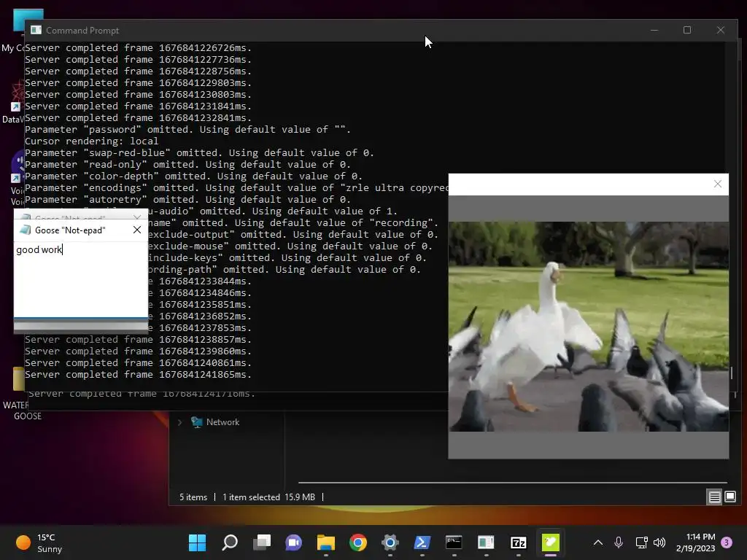This screenshot has width=747, height=560.
Task: Switch Explorer to details view
Action: pos(714,497)
